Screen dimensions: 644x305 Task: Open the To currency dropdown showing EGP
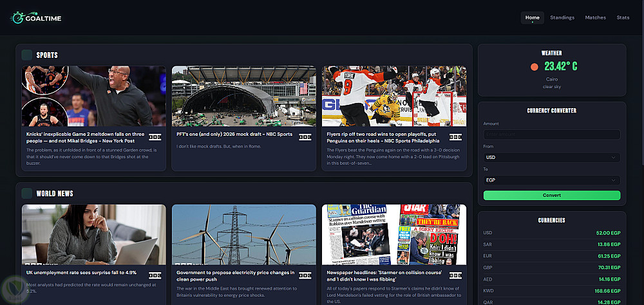tap(552, 180)
